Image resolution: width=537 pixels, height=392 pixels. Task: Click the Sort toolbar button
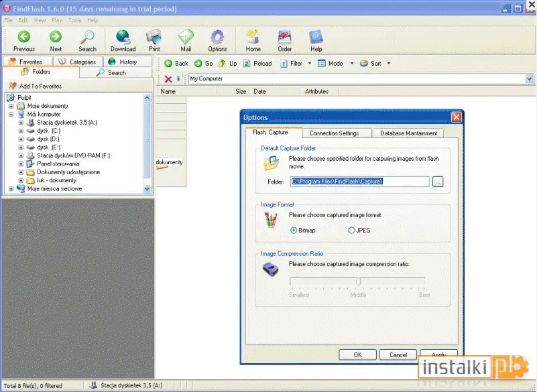point(371,64)
